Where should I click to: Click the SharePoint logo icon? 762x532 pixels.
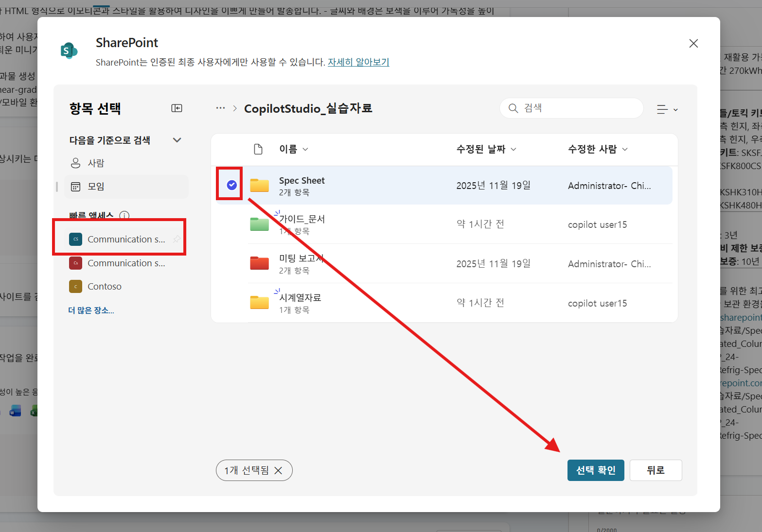[69, 51]
